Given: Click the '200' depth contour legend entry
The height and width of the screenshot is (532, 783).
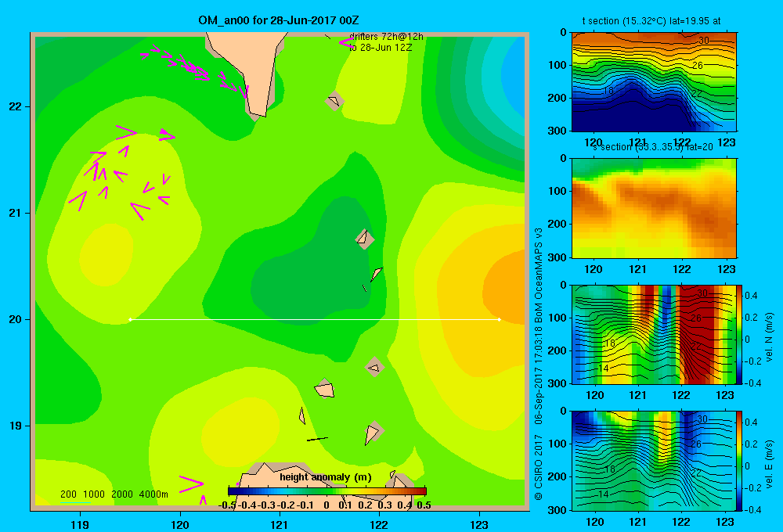Looking at the screenshot, I should [x=68, y=494].
